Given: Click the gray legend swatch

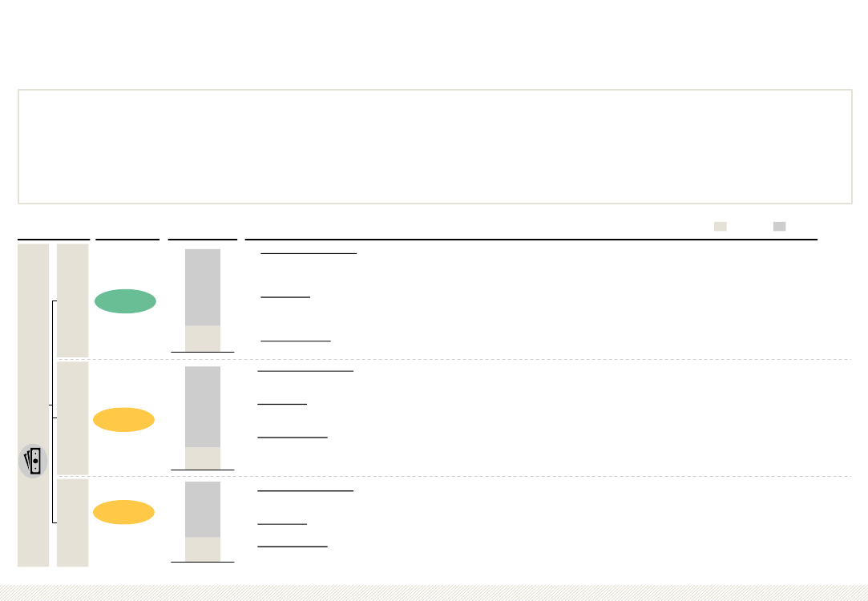Looking at the screenshot, I should [x=779, y=226].
